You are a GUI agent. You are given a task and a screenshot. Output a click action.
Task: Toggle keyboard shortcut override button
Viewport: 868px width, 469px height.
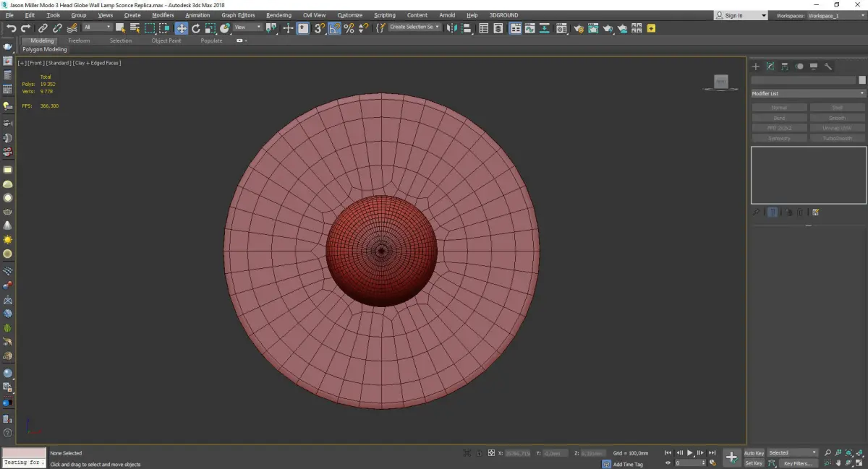303,28
